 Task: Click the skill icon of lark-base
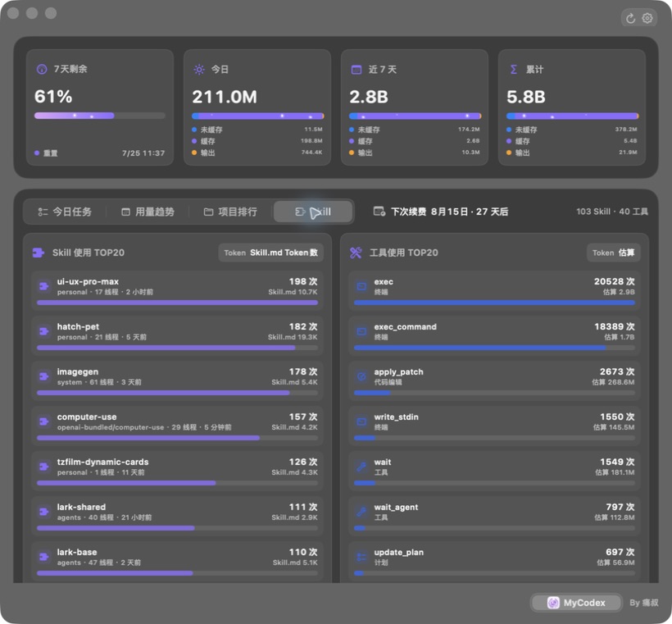point(43,557)
